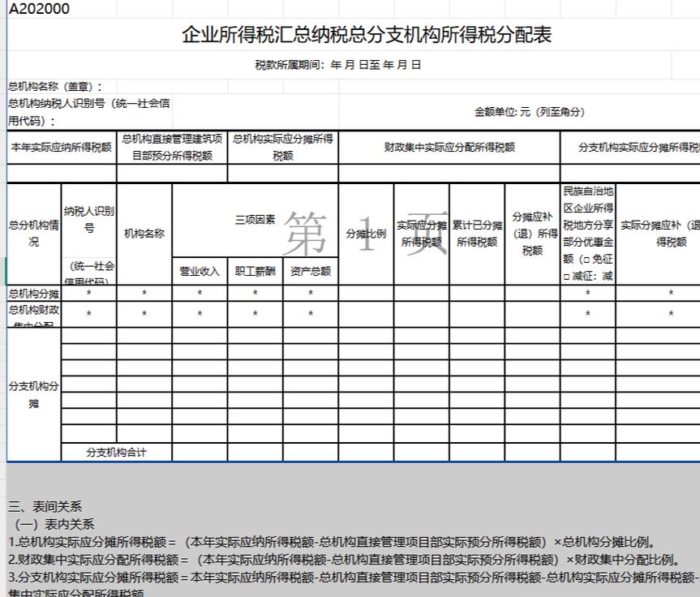Viewport: 700px width, 597px height.
Task: Select line 2.财政集中实际应分配所得税额 formula
Action: [345, 560]
